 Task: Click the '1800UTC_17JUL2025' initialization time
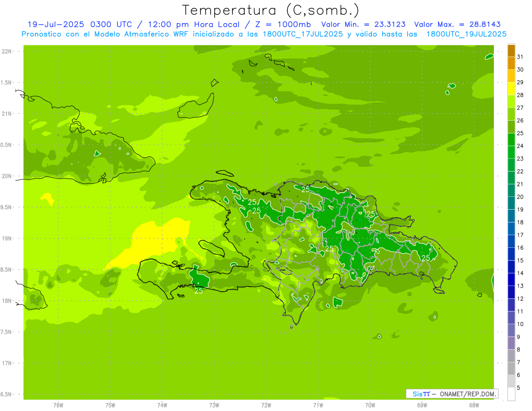[303, 34]
